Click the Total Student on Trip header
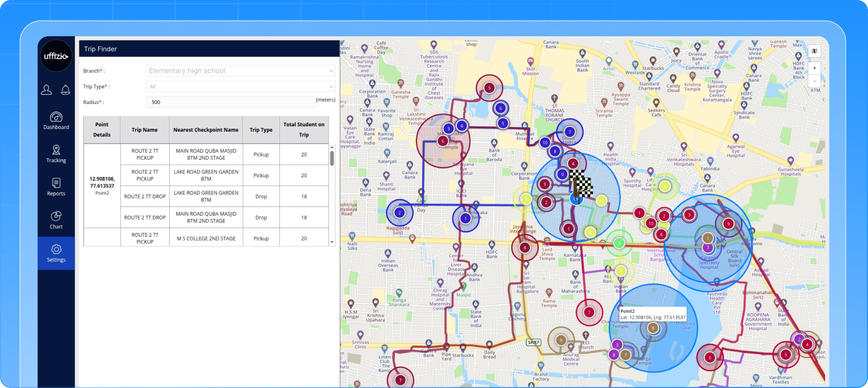 [304, 130]
